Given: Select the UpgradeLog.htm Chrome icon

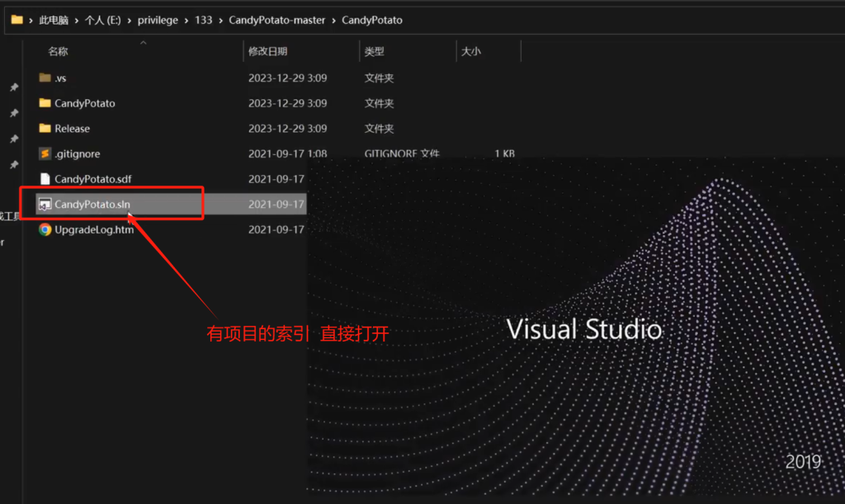Looking at the screenshot, I should click(45, 229).
